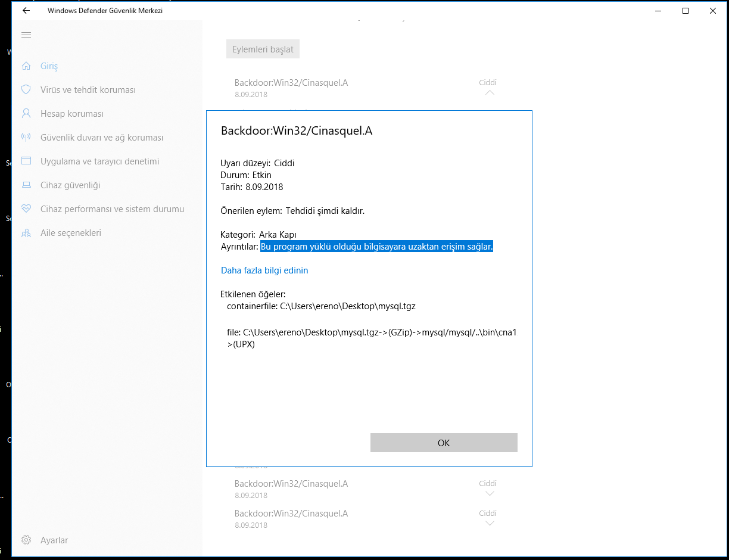Click the containerfile mysql.tgz path

coord(321,306)
